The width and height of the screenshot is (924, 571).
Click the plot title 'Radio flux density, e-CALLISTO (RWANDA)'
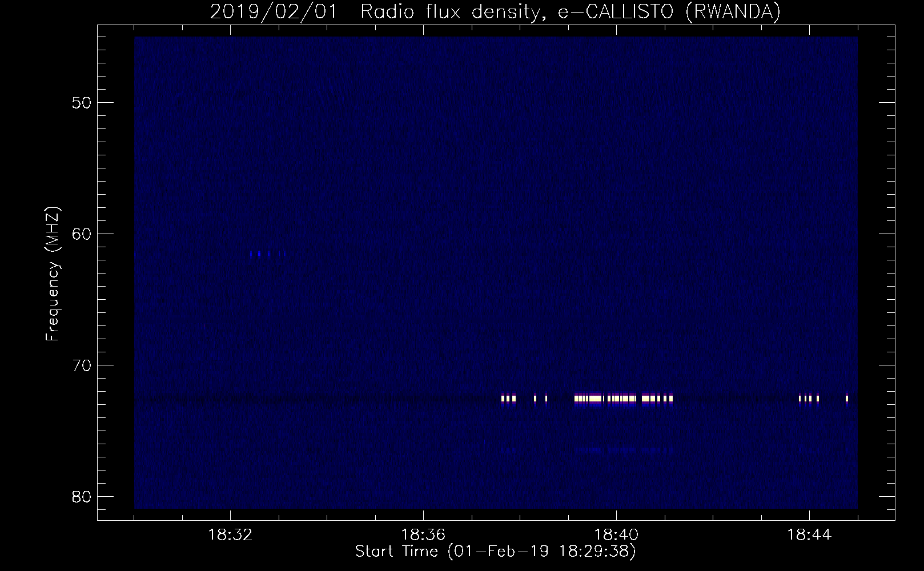571,12
